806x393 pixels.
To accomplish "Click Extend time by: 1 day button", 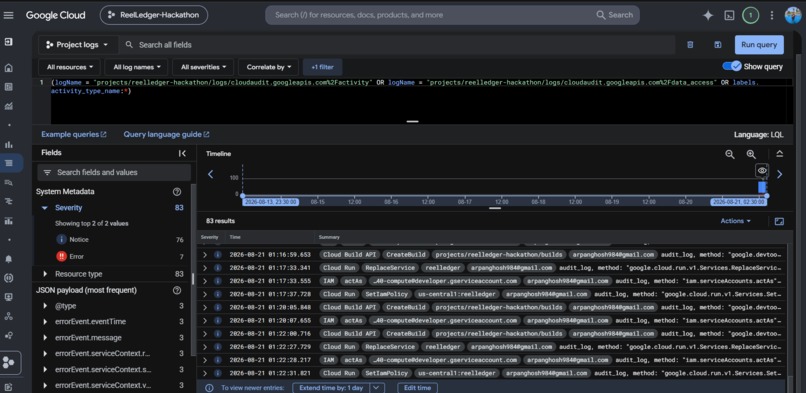I will (331, 388).
